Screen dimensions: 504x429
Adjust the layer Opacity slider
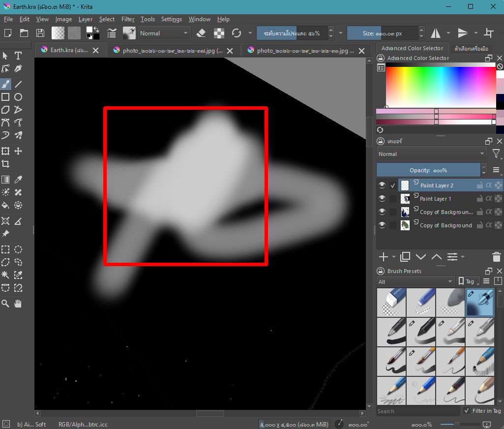(428, 170)
